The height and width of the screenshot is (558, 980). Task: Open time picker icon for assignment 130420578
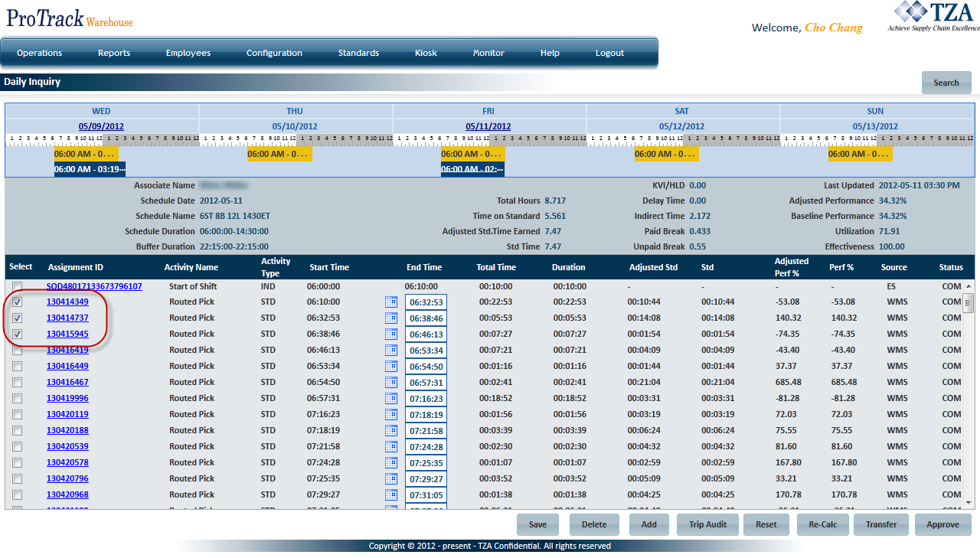pyautogui.click(x=390, y=463)
